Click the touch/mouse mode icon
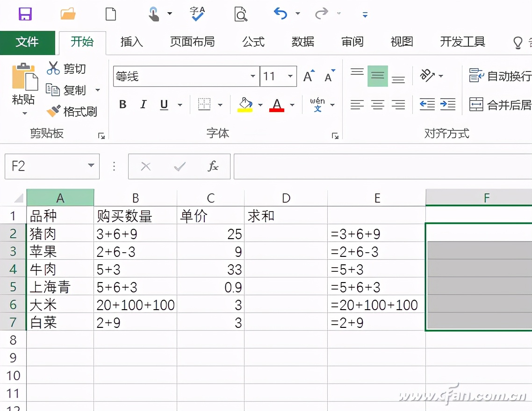Screen dimensions: 532x411 pos(154,14)
